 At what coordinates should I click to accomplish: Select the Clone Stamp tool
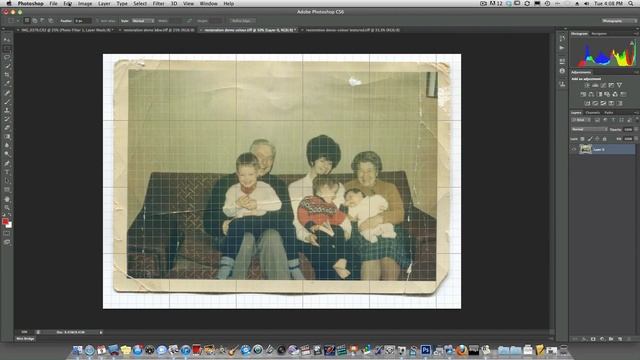(x=7, y=110)
